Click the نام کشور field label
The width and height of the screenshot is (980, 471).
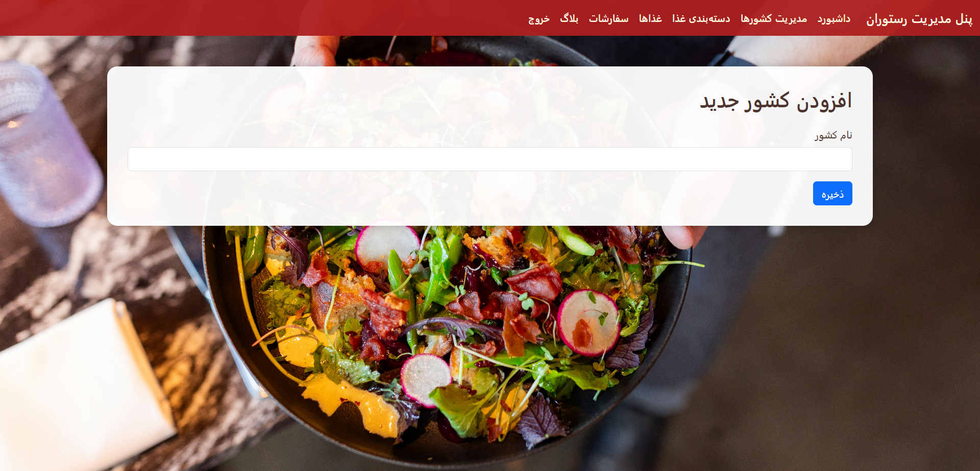point(833,135)
